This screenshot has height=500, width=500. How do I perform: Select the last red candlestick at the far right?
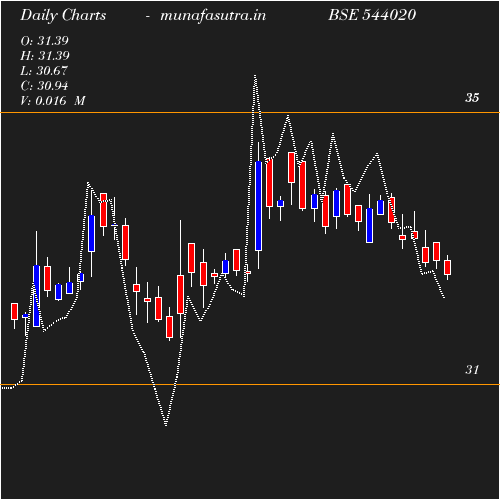(x=447, y=267)
